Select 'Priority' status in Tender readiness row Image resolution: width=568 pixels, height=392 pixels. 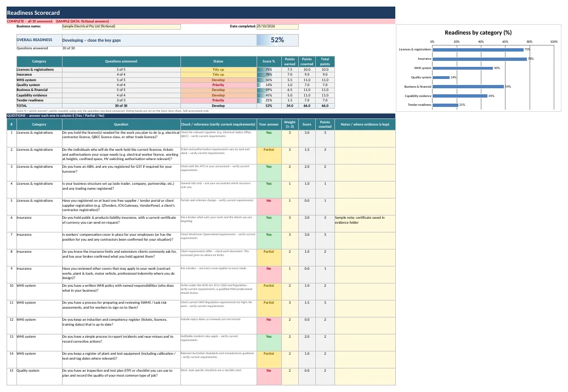click(x=218, y=100)
